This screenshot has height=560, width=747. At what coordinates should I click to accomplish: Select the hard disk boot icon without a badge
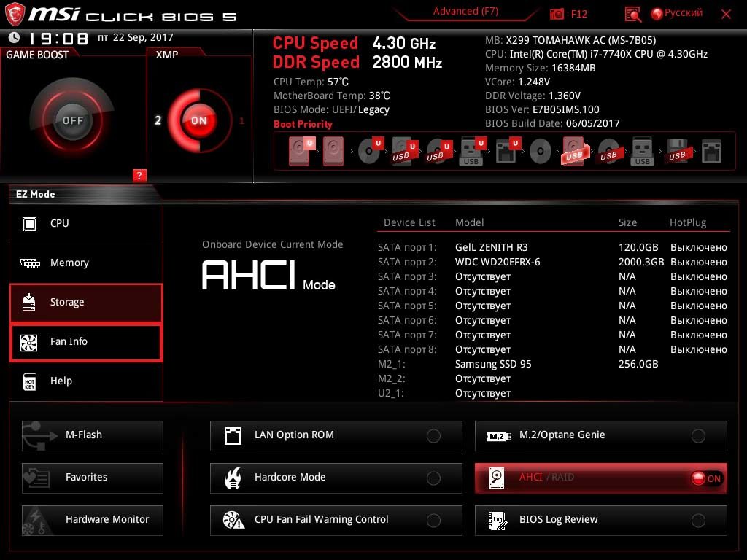pyautogui.click(x=333, y=151)
